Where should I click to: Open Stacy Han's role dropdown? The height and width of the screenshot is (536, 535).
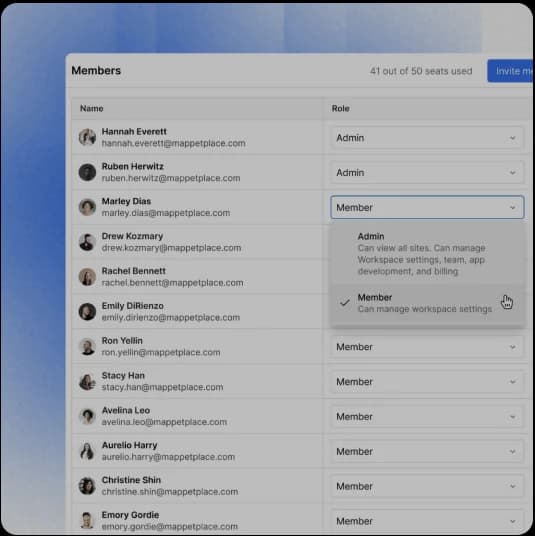click(427, 382)
